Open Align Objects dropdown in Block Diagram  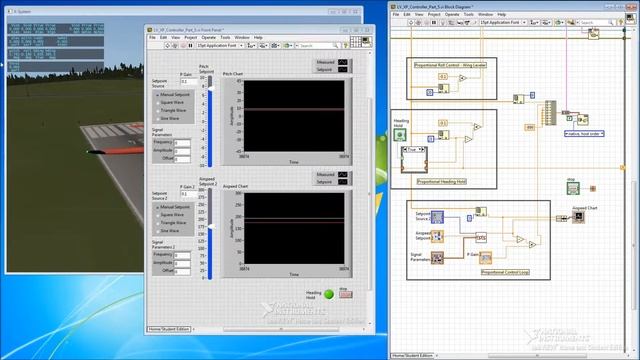click(535, 22)
